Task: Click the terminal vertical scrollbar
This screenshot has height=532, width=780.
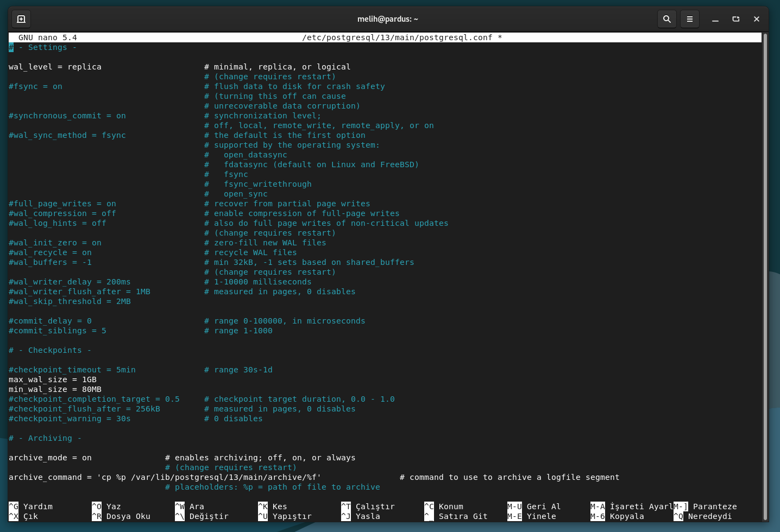Action: pyautogui.click(x=765, y=277)
